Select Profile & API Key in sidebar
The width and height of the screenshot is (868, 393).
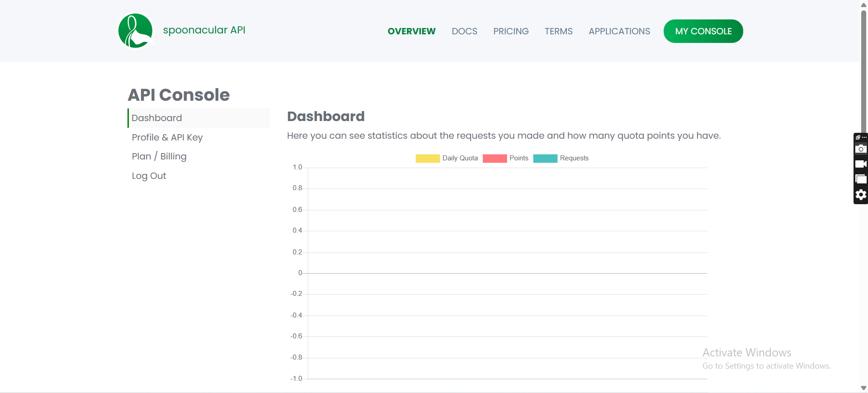167,137
